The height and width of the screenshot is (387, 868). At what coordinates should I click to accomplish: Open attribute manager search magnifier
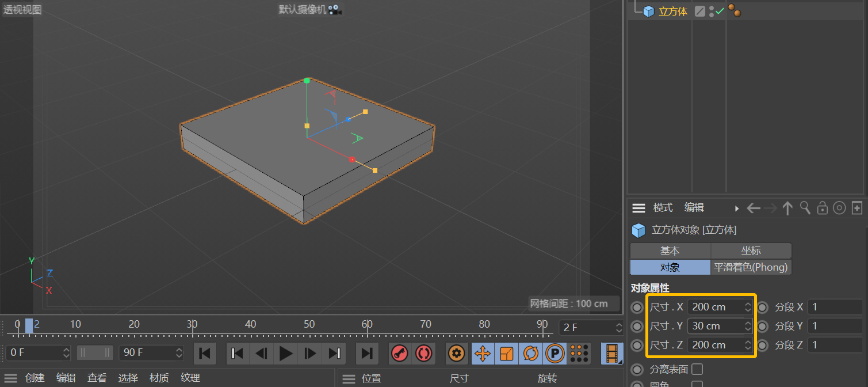click(805, 208)
